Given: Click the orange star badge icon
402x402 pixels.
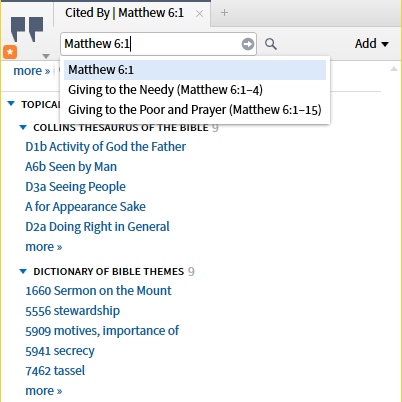Looking at the screenshot, I should 10,52.
